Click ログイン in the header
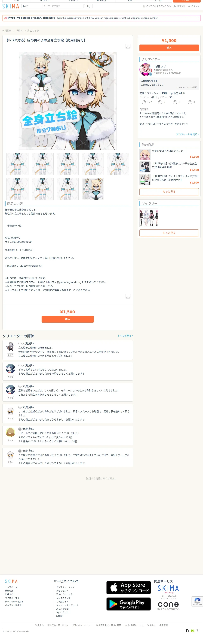 tap(194, 6)
